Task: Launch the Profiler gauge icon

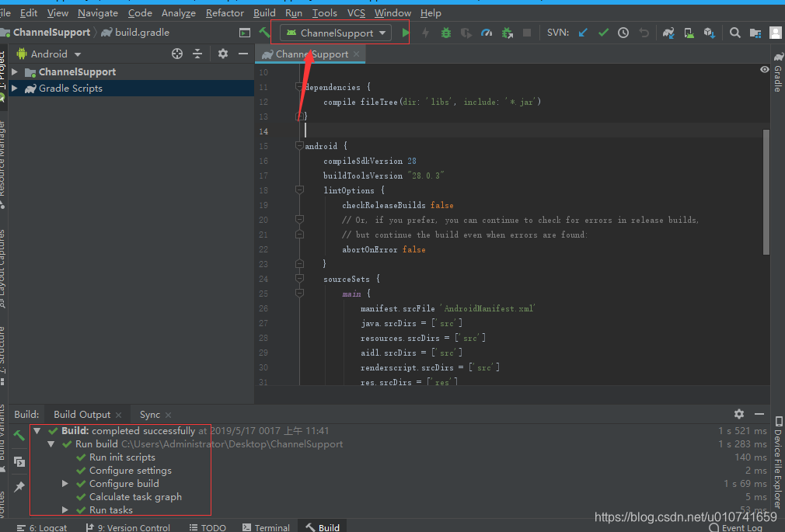Action: tap(487, 33)
